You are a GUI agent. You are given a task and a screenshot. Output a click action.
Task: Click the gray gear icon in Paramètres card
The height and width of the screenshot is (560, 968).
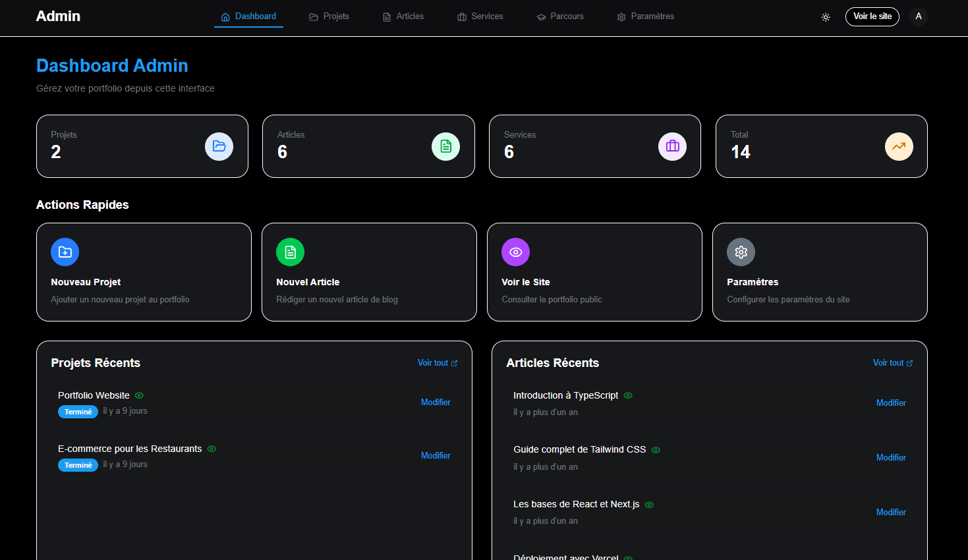(x=741, y=252)
